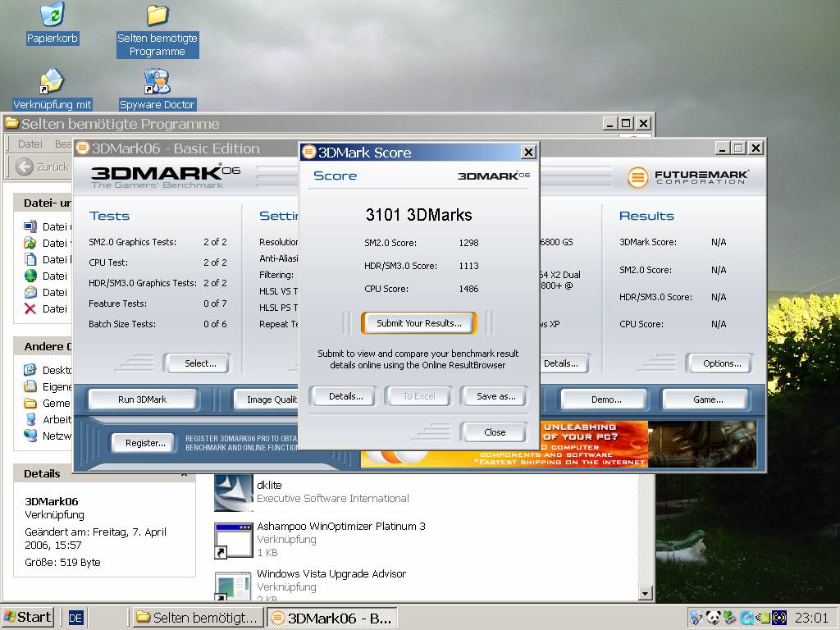Click the envelope e-mail file icon in sidebar

30,293
